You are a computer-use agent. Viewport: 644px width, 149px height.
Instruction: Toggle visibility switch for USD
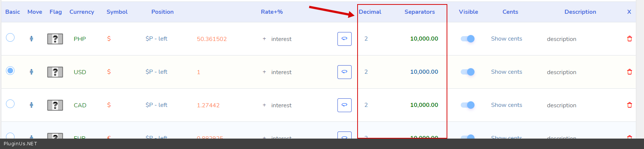coord(467,72)
